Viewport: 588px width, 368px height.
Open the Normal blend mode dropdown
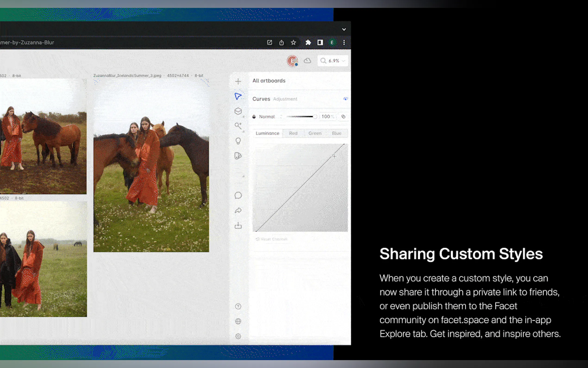[267, 117]
